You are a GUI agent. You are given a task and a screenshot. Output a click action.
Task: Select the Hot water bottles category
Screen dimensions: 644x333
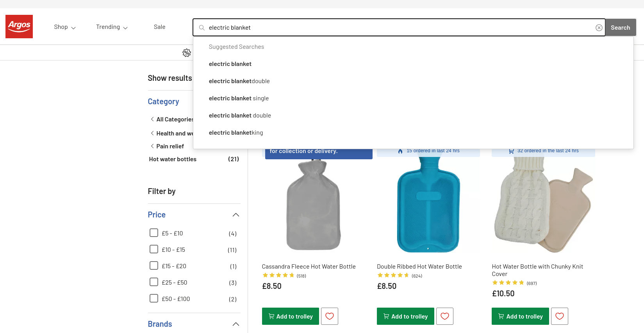pos(173,159)
